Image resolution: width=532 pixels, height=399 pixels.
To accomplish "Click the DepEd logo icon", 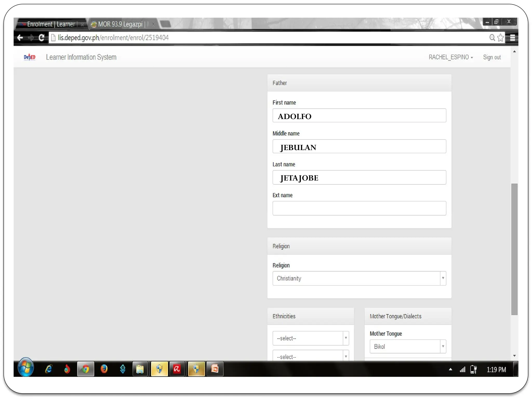I will click(x=29, y=57).
